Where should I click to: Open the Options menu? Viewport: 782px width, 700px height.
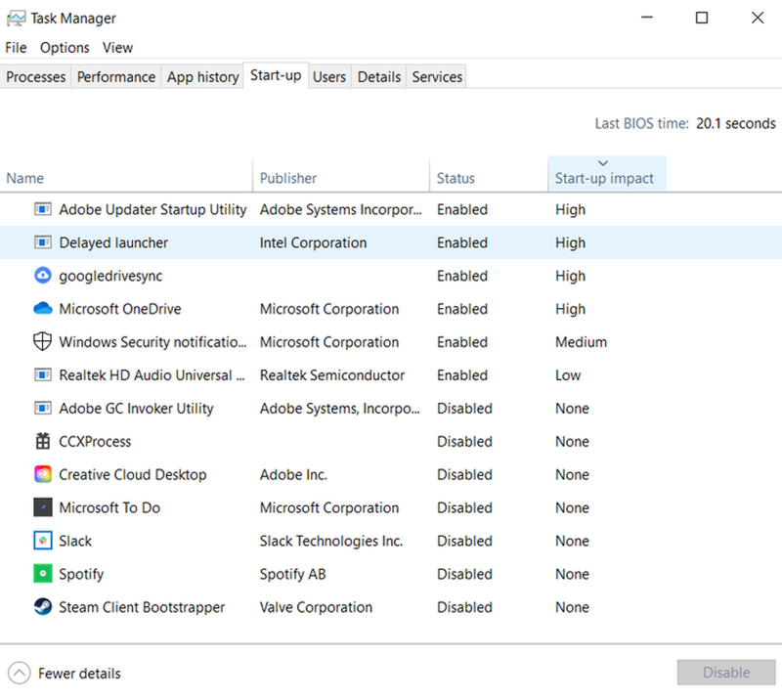[x=65, y=47]
